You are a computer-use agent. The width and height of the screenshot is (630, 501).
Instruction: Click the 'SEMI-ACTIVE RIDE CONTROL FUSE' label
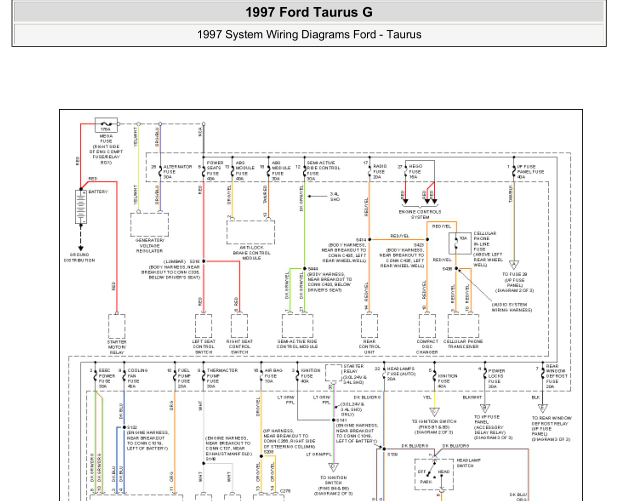323,171
